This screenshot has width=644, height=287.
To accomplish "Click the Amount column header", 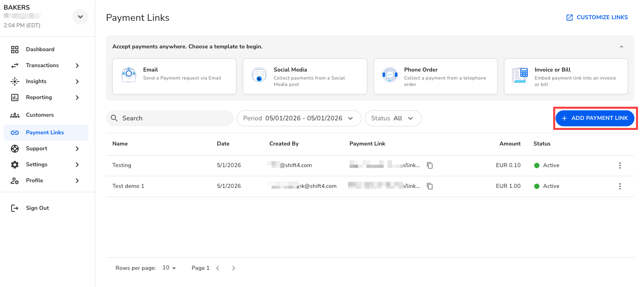I will (x=510, y=144).
